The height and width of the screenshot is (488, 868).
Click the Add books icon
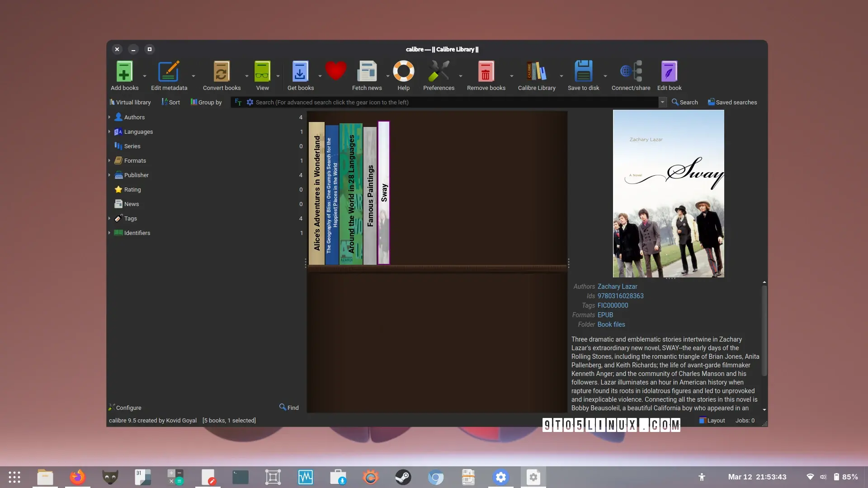click(124, 72)
